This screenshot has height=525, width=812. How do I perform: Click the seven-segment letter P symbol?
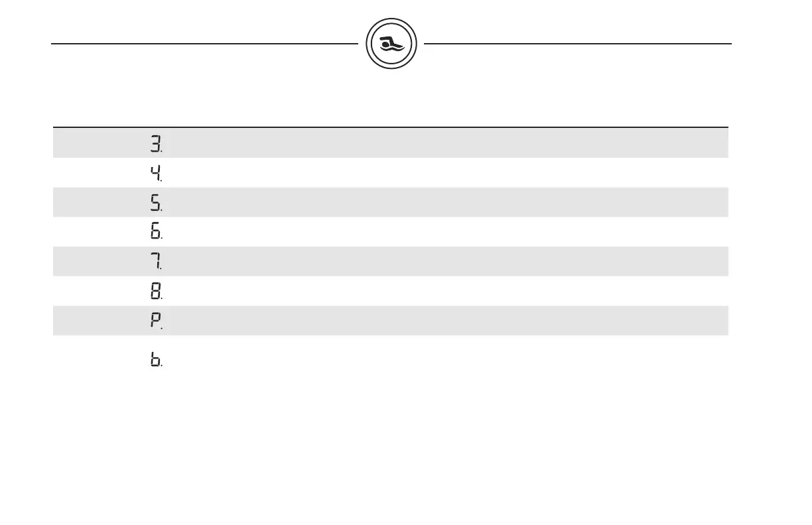[x=155, y=321]
